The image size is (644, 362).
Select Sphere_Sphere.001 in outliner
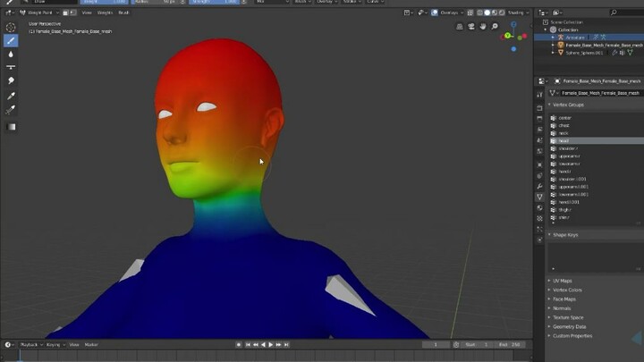pos(584,53)
